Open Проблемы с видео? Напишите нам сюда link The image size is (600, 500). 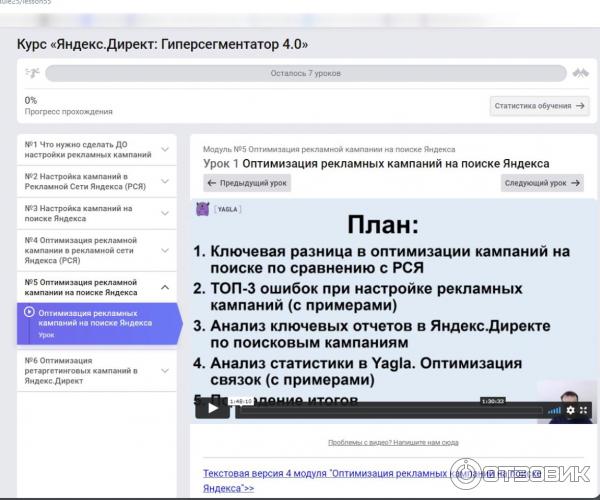(393, 442)
